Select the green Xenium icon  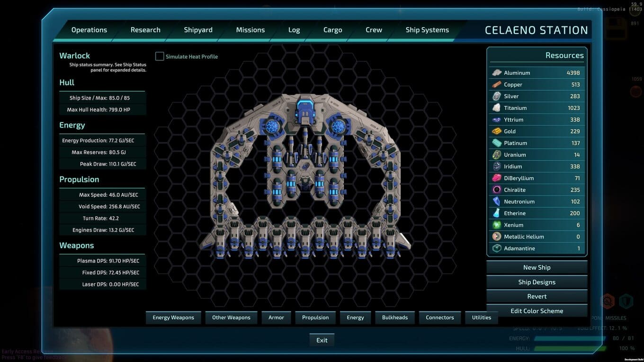click(x=497, y=225)
